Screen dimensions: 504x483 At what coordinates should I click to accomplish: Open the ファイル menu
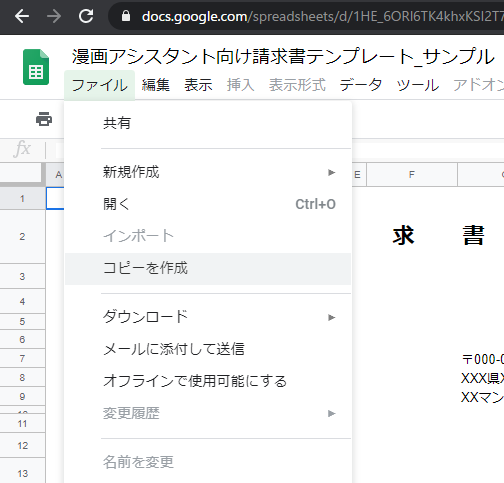(x=99, y=85)
